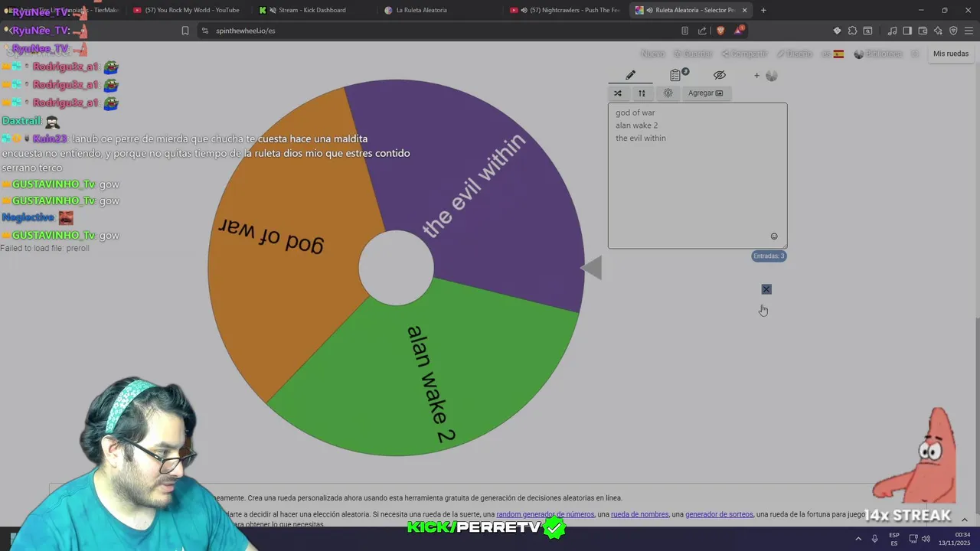980x551 pixels.
Task: Close the panel with the X button
Action: click(766, 289)
